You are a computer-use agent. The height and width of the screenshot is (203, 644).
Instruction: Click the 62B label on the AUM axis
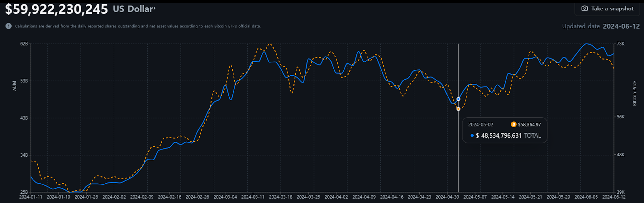coord(24,43)
